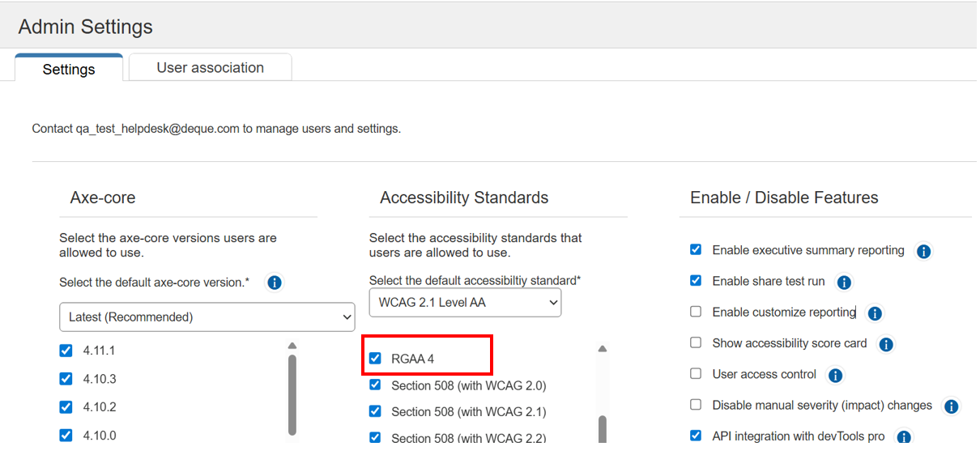
Task: Open the default axe-core version dropdown
Action: 207,317
